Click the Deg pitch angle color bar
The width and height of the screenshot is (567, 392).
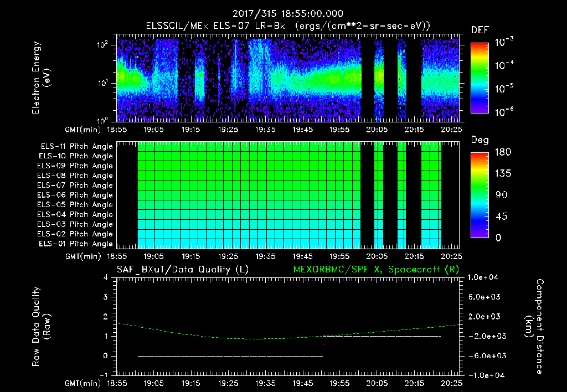pos(480,195)
